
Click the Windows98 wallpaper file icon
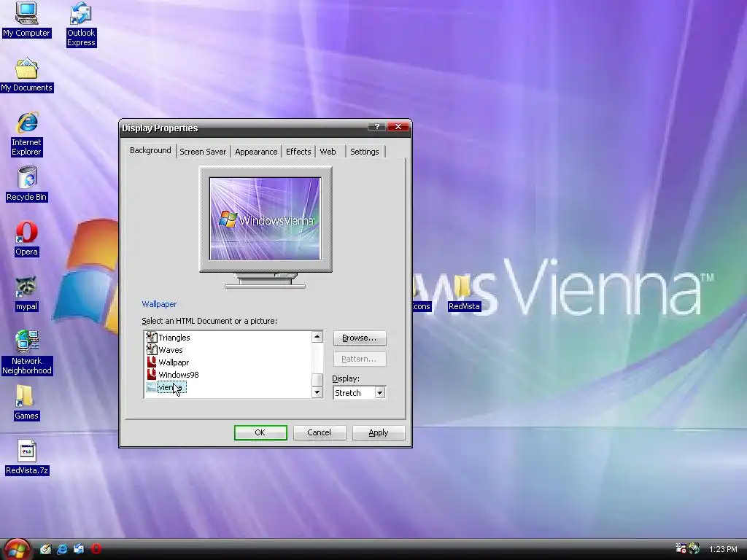[x=151, y=374]
